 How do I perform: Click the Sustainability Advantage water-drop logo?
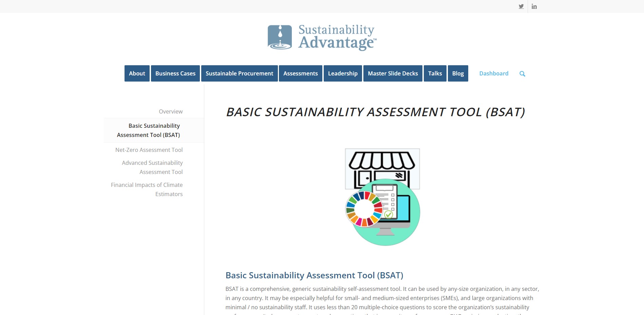(x=280, y=37)
